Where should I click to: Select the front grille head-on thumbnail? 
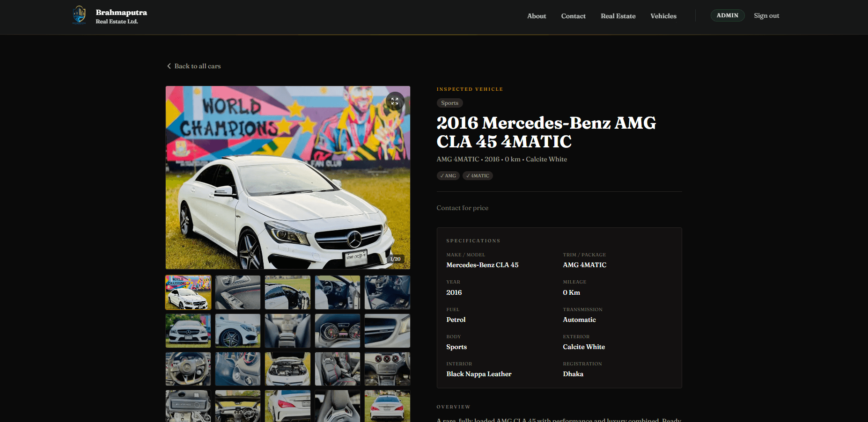coord(188,331)
